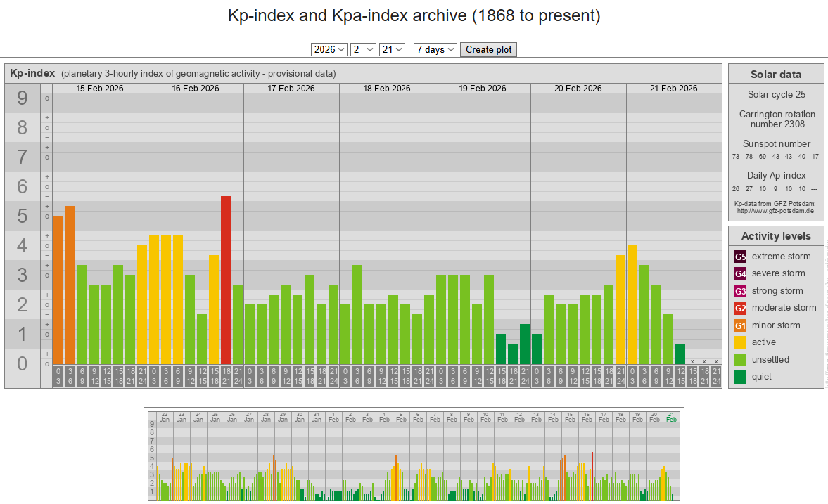
Task: Click the yellow 'active' legend swatch
Action: tap(740, 342)
